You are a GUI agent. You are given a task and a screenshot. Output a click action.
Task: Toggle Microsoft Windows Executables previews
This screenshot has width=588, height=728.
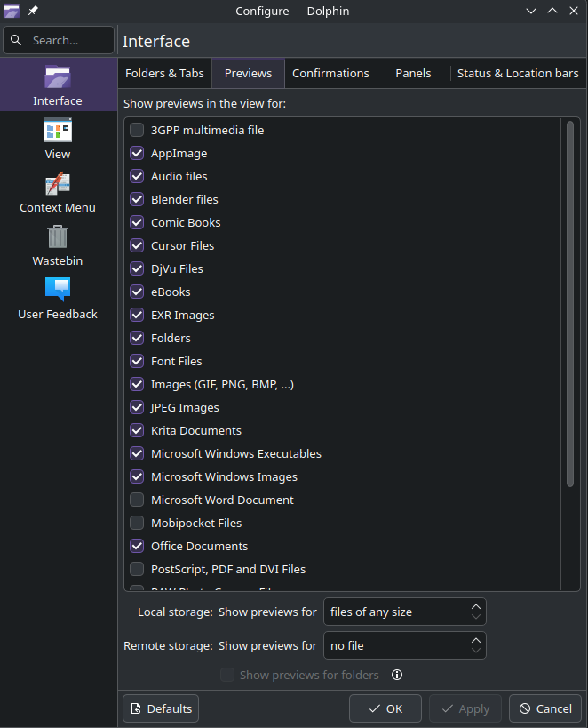tap(137, 453)
